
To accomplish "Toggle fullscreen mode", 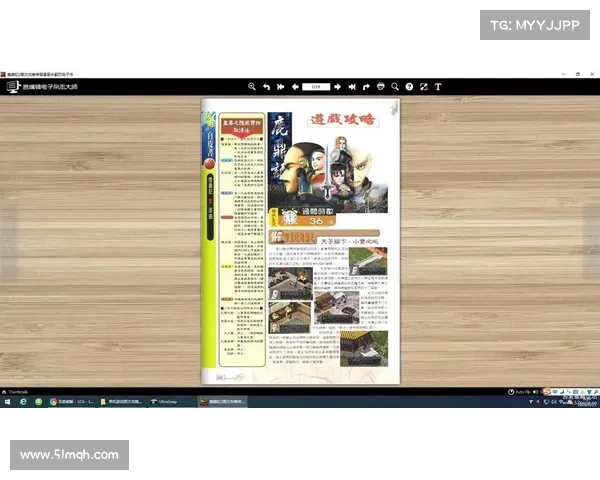I will click(x=424, y=87).
